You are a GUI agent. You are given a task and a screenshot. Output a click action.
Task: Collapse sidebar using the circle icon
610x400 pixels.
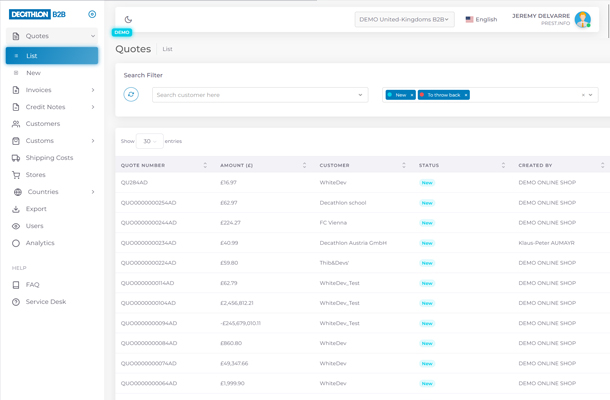pyautogui.click(x=92, y=14)
